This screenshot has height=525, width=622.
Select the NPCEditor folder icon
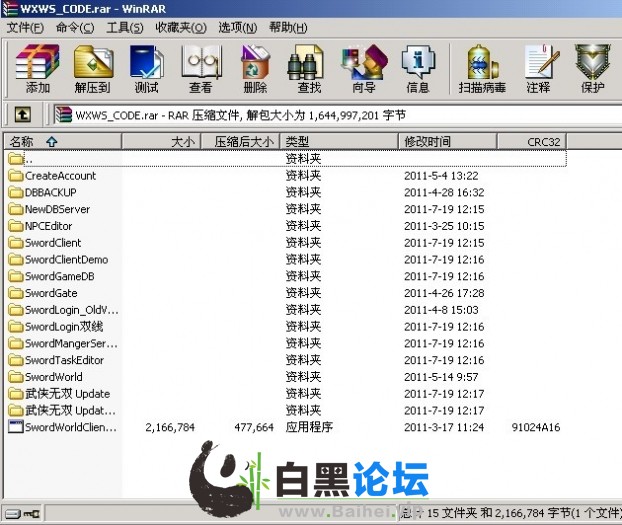(x=16, y=226)
